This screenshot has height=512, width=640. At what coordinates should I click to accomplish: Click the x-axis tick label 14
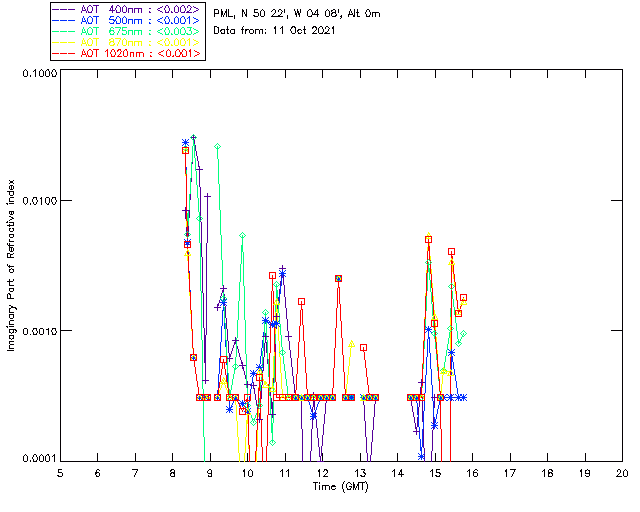pos(398,473)
